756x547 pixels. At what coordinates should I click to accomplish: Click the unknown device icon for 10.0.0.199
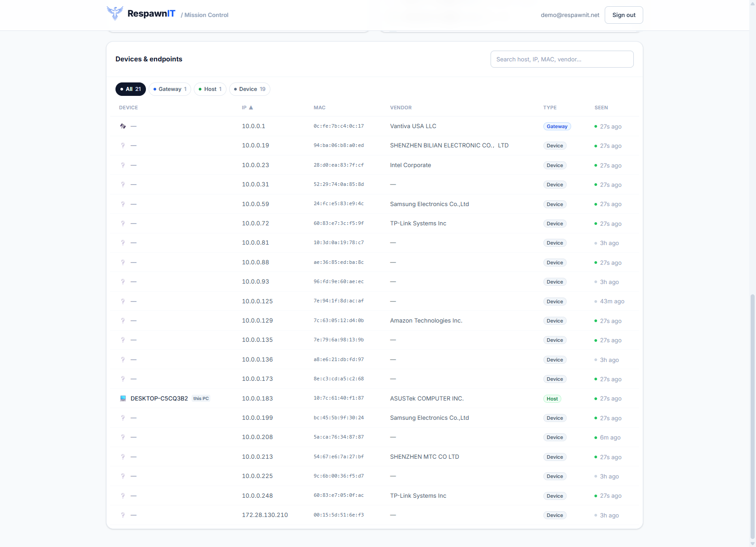123,418
